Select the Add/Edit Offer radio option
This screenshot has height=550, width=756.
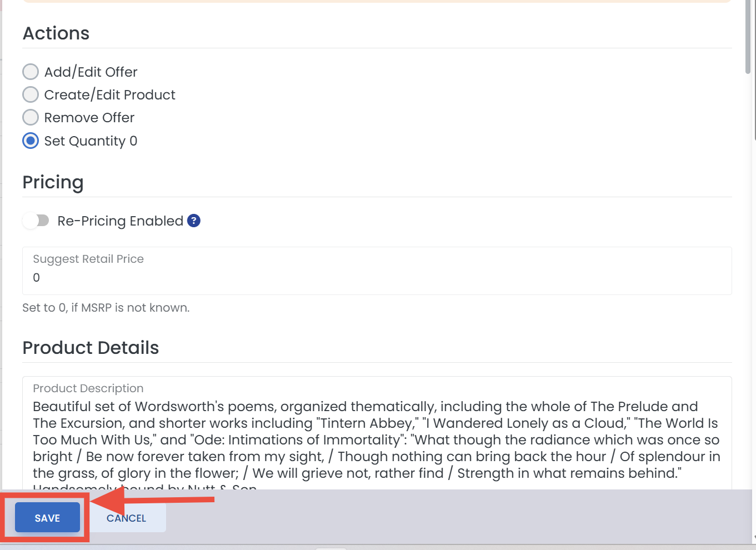click(x=31, y=72)
